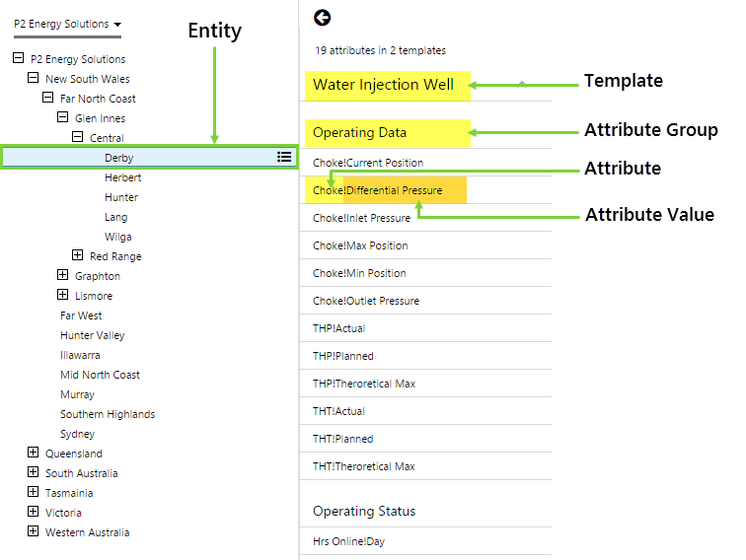Viewport: 746px width, 560px height.
Task: Click the back arrow icon
Action: [x=322, y=17]
